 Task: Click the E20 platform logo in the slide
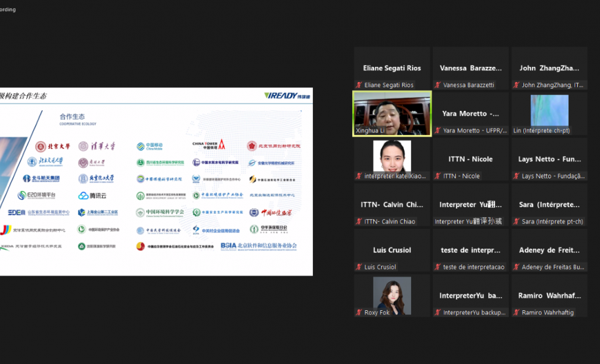coord(37,195)
